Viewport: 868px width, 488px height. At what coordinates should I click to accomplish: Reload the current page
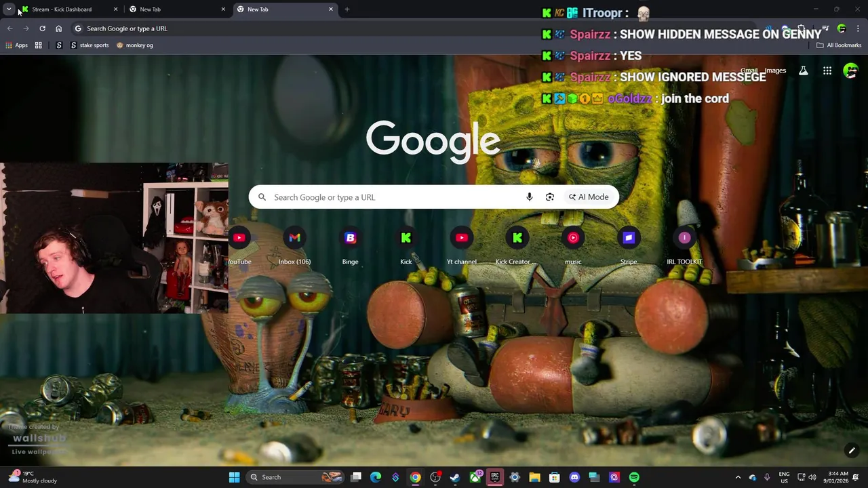pos(42,28)
